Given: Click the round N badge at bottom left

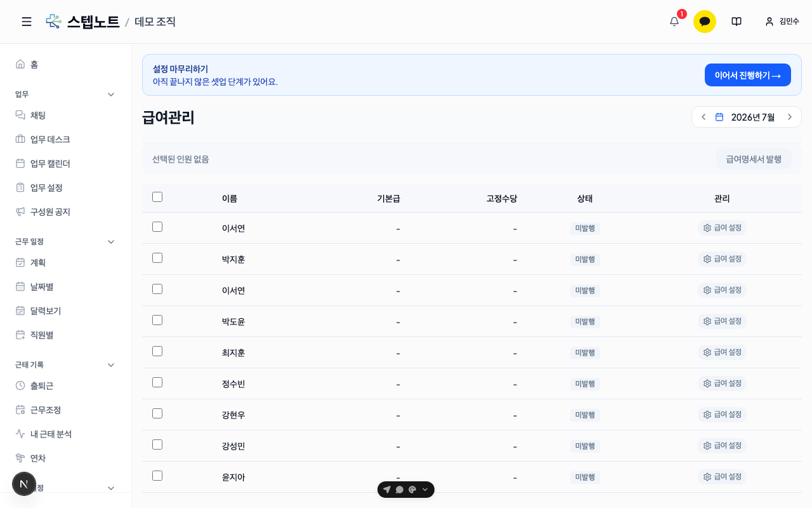Looking at the screenshot, I should click(x=24, y=484).
